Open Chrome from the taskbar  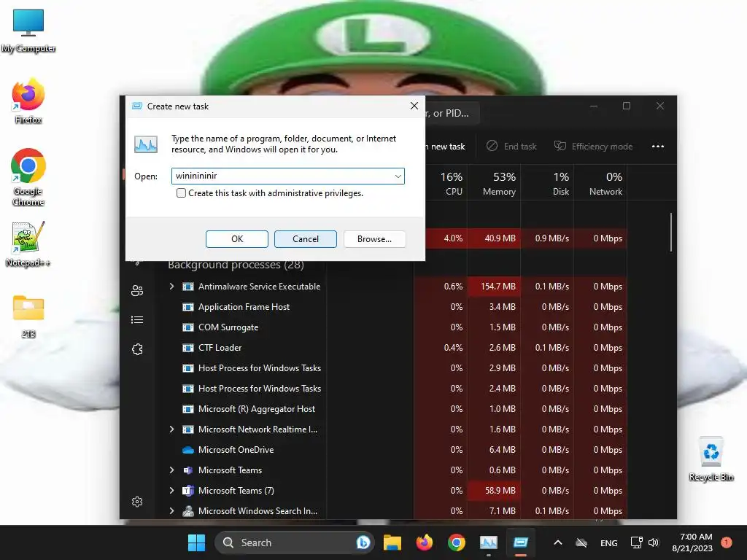(x=457, y=542)
